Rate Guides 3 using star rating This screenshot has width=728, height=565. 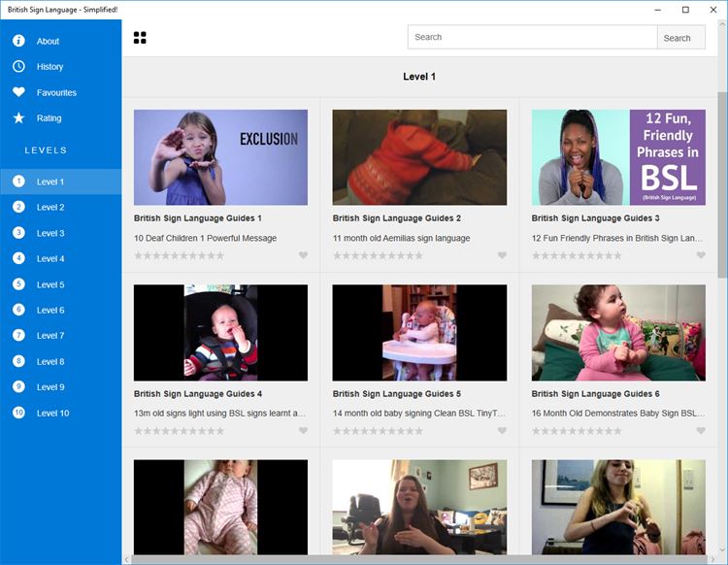click(577, 255)
